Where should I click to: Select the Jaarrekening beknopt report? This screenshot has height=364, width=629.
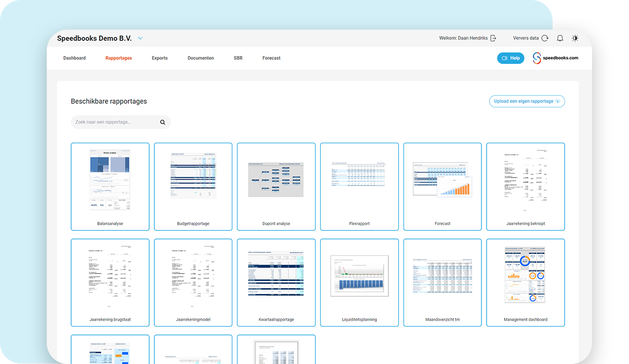(x=526, y=186)
